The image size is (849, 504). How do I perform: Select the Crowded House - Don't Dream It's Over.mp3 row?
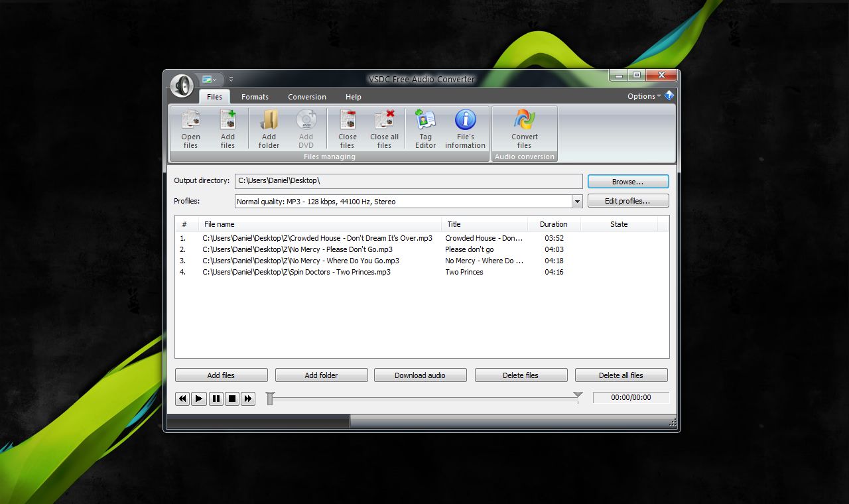pyautogui.click(x=422, y=238)
